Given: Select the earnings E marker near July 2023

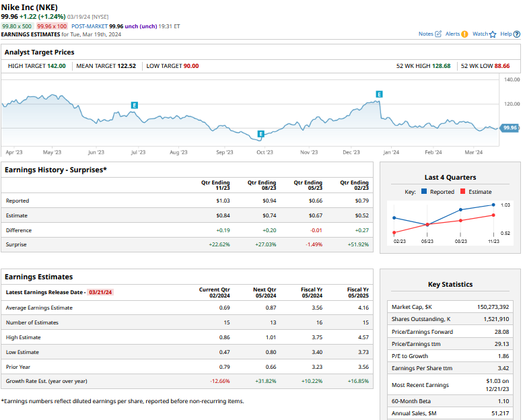Looking at the screenshot, I should pyautogui.click(x=135, y=106).
